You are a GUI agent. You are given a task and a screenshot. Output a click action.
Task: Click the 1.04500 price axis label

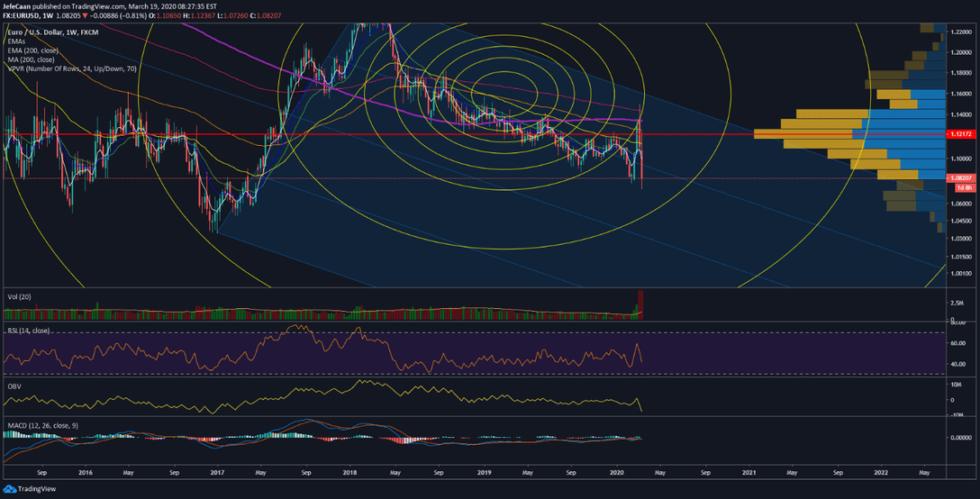click(x=959, y=221)
